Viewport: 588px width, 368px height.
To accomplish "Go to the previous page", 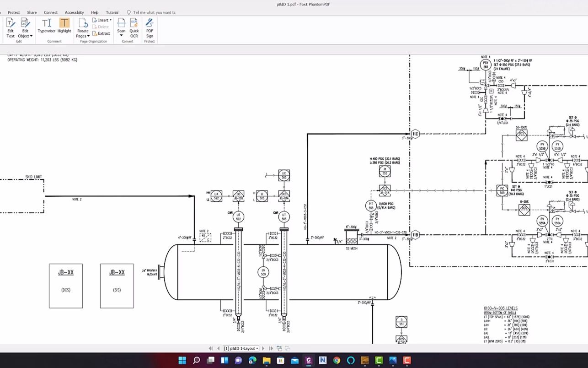I will tap(219, 348).
